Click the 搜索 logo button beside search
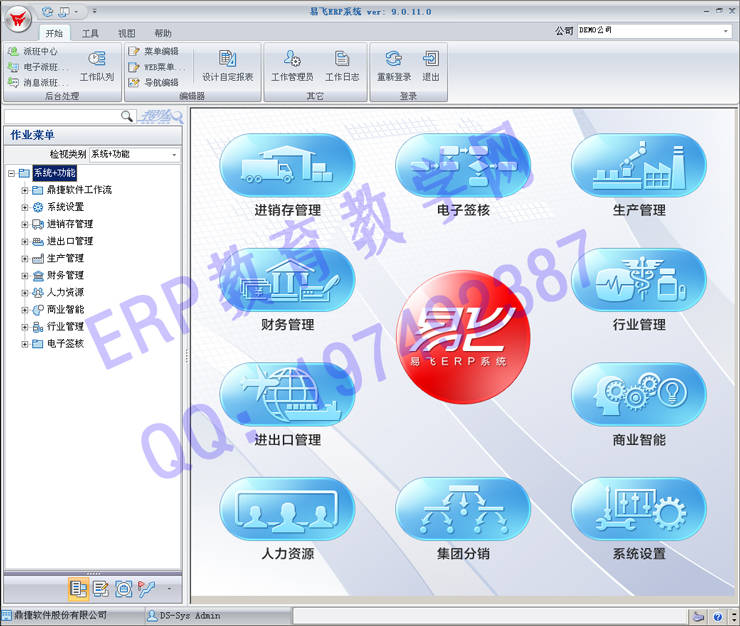This screenshot has height=626, width=740. click(160, 116)
